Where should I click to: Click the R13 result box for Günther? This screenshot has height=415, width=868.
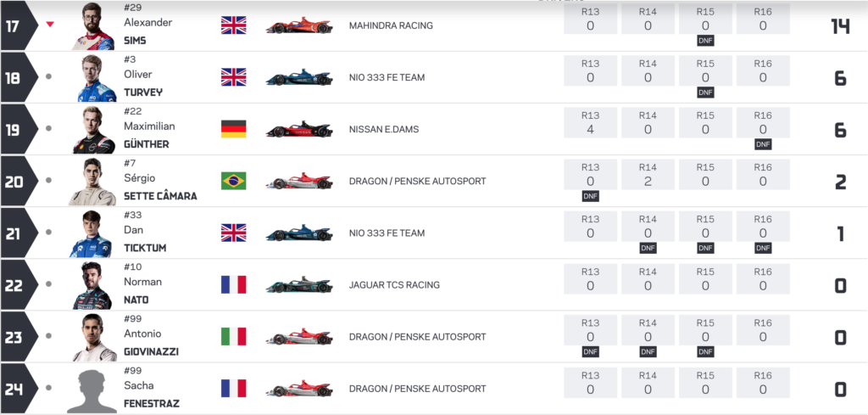[590, 122]
